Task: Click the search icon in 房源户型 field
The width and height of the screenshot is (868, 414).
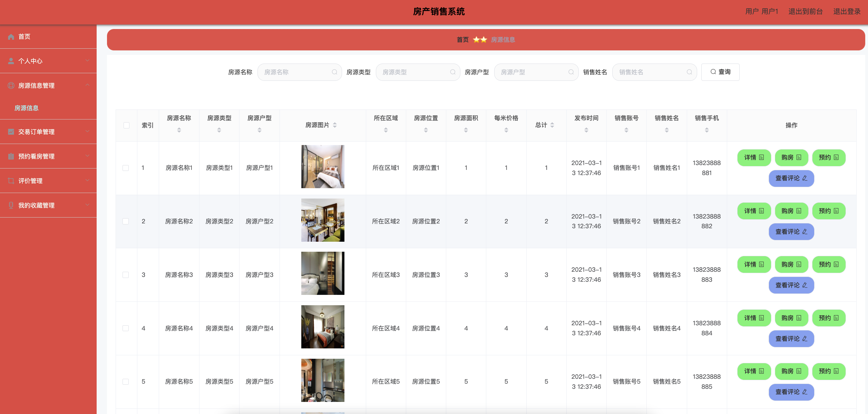Action: click(571, 72)
